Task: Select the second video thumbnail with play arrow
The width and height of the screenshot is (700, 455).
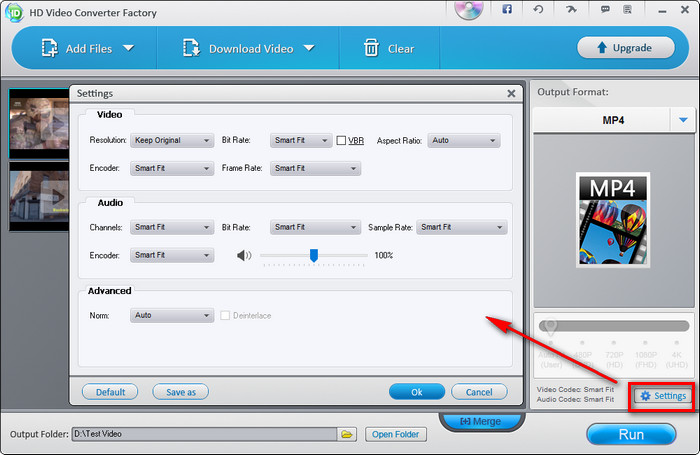Action: click(39, 196)
